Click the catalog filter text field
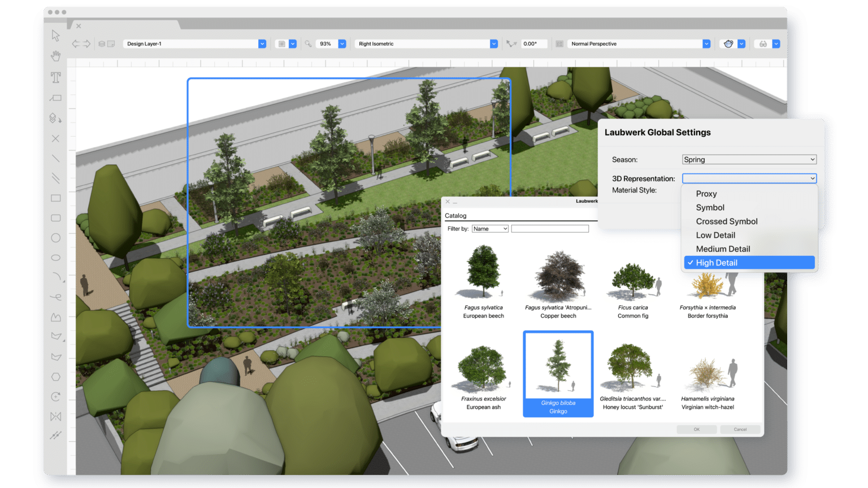The height and width of the screenshot is (488, 868). pyautogui.click(x=550, y=229)
